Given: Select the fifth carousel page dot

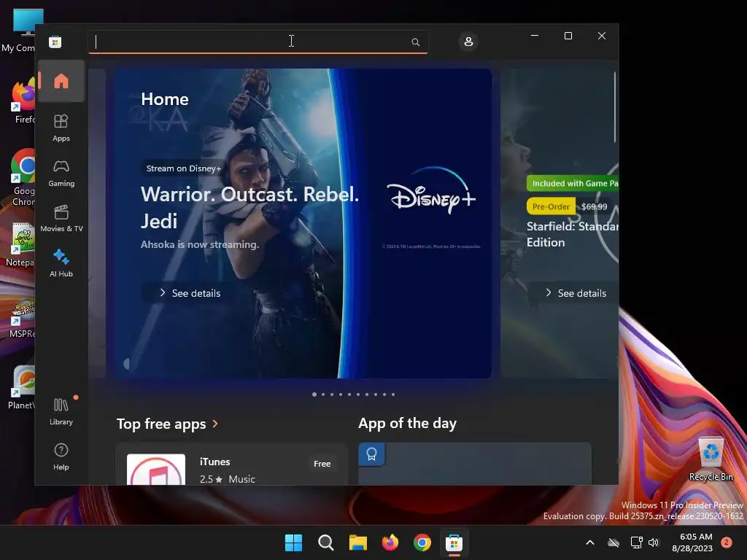Looking at the screenshot, I should coord(349,394).
